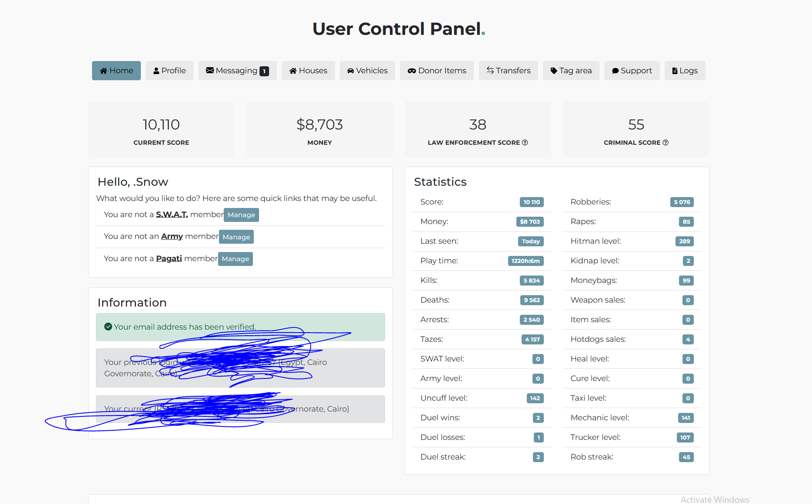
Task: Click the 55 criminal score card
Action: (636, 129)
